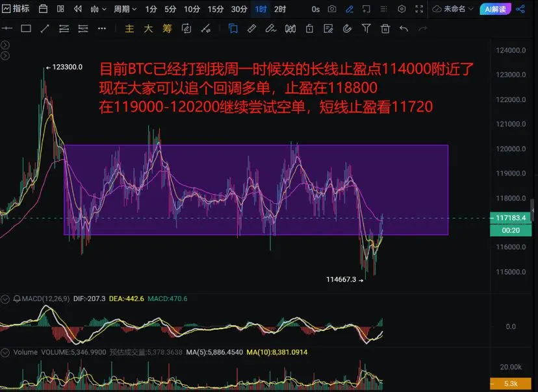Viewport: 538px width, 392px height.
Task: Switch to the 30分 timeframe
Action: tap(239, 9)
